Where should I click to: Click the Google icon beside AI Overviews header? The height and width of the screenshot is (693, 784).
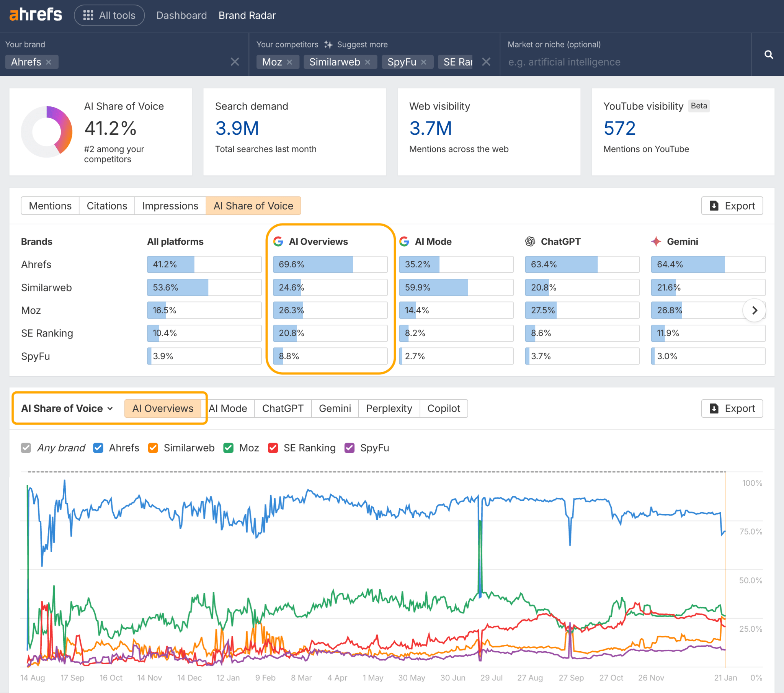click(278, 241)
